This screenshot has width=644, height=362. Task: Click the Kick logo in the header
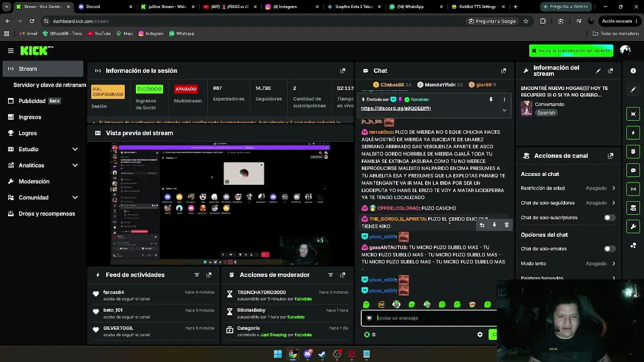pyautogui.click(x=37, y=50)
